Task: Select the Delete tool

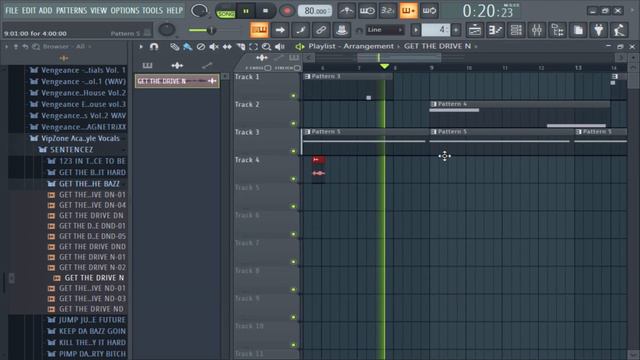Action: (200, 47)
